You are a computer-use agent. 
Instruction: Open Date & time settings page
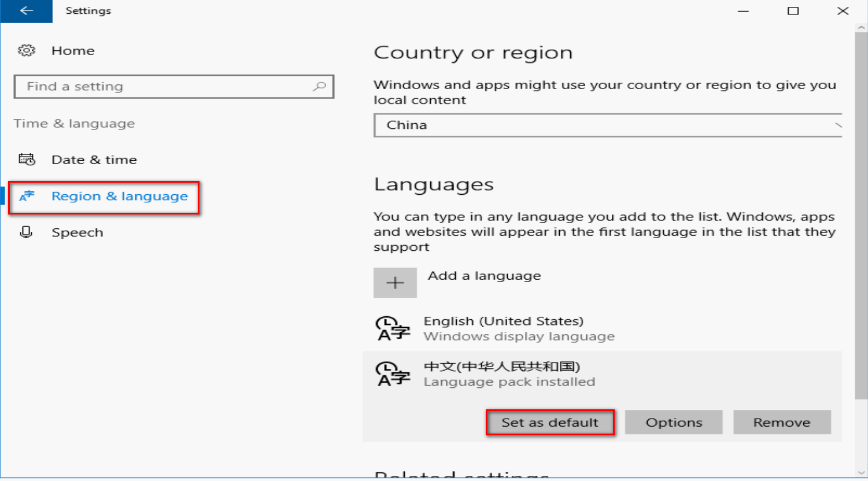pos(94,160)
